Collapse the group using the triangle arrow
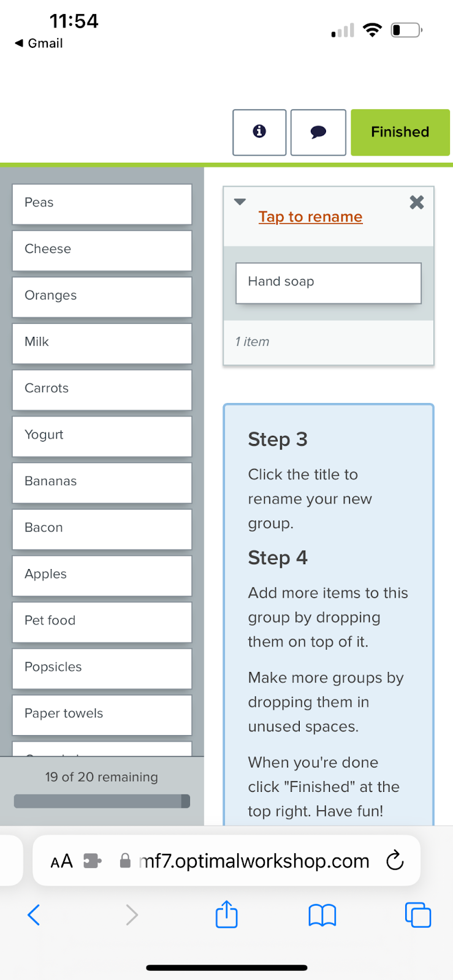The width and height of the screenshot is (453, 980). click(240, 202)
